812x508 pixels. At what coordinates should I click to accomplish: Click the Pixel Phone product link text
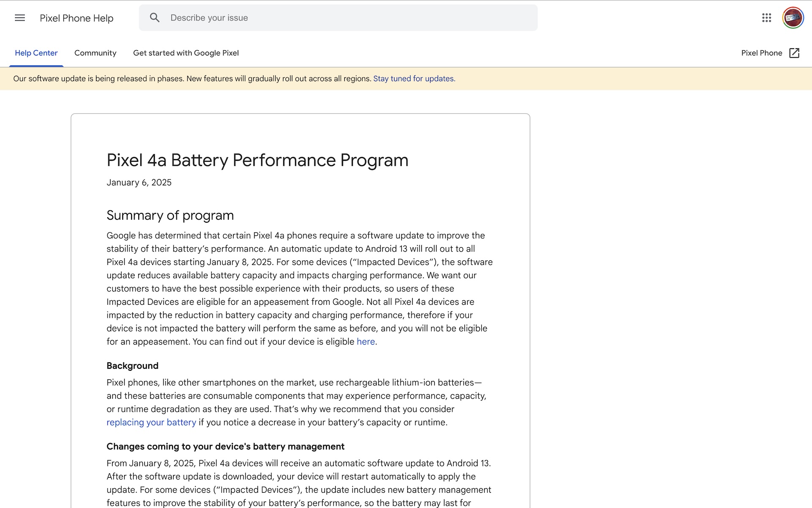click(x=761, y=53)
